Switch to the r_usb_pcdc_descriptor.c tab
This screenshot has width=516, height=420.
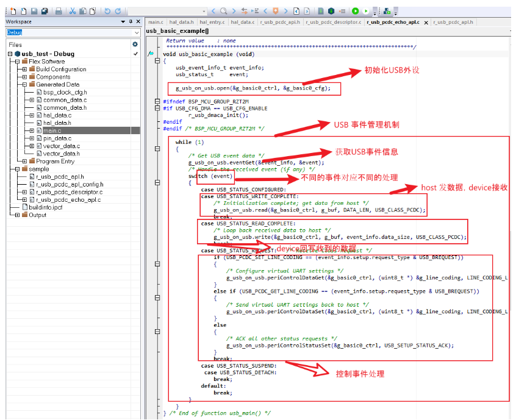(334, 22)
